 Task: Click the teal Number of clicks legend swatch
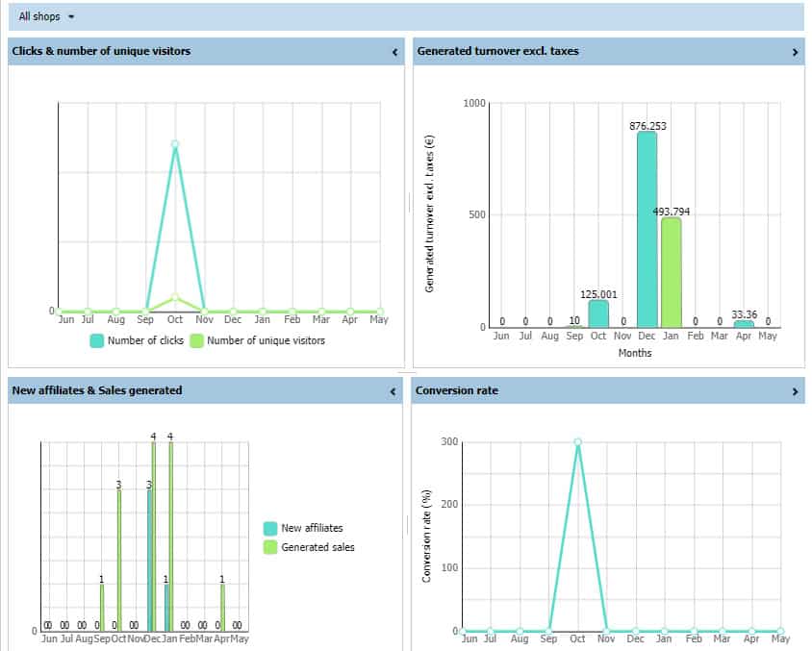(97, 340)
